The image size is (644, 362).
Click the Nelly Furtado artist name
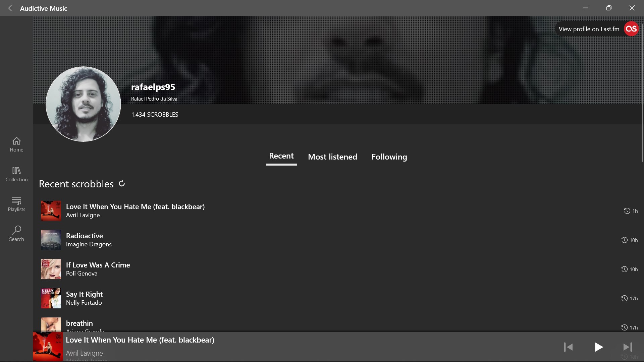[x=84, y=303]
